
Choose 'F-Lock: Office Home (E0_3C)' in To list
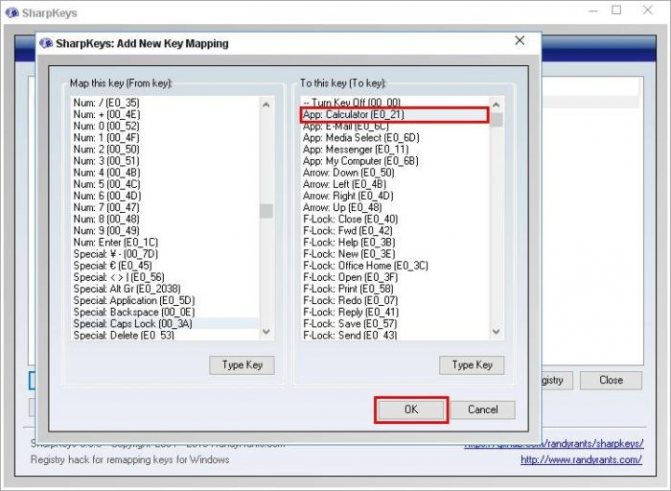click(x=395, y=265)
